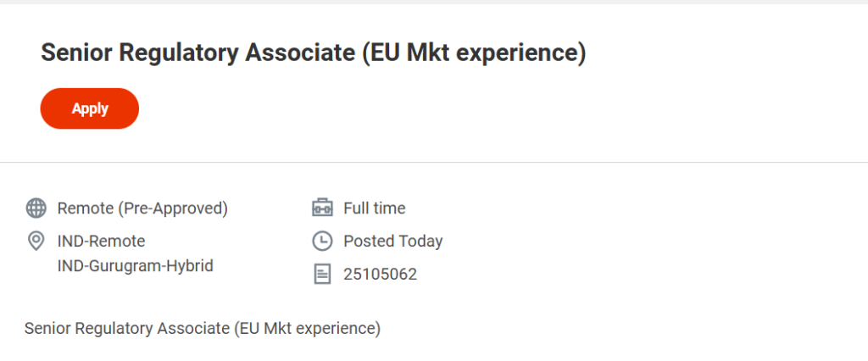Click the "Posted Today" label
This screenshot has width=868, height=361.
click(x=392, y=242)
